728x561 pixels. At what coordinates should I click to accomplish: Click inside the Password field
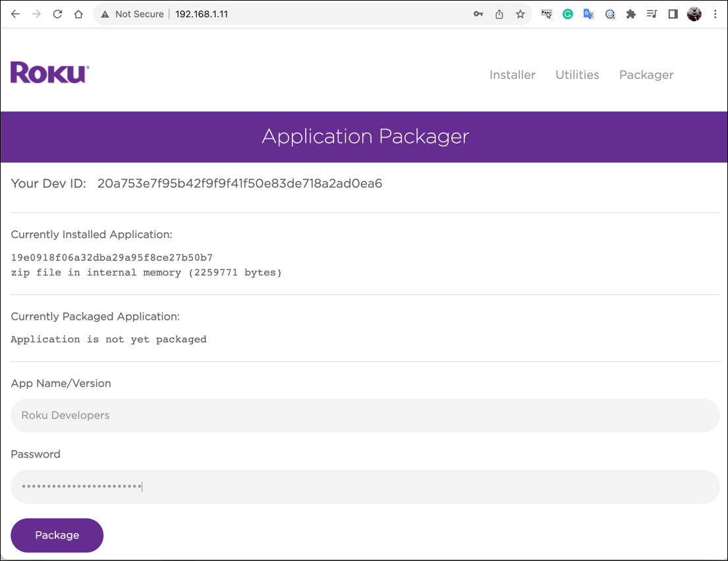tap(364, 486)
